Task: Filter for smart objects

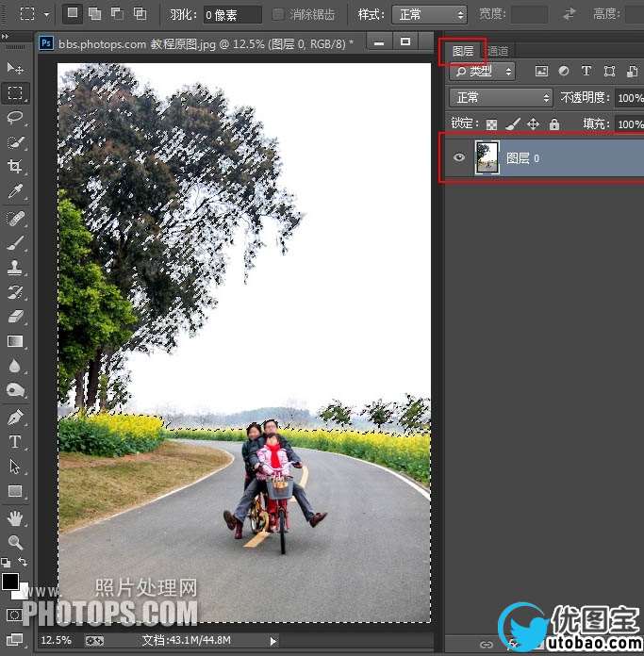Action: pos(633,71)
